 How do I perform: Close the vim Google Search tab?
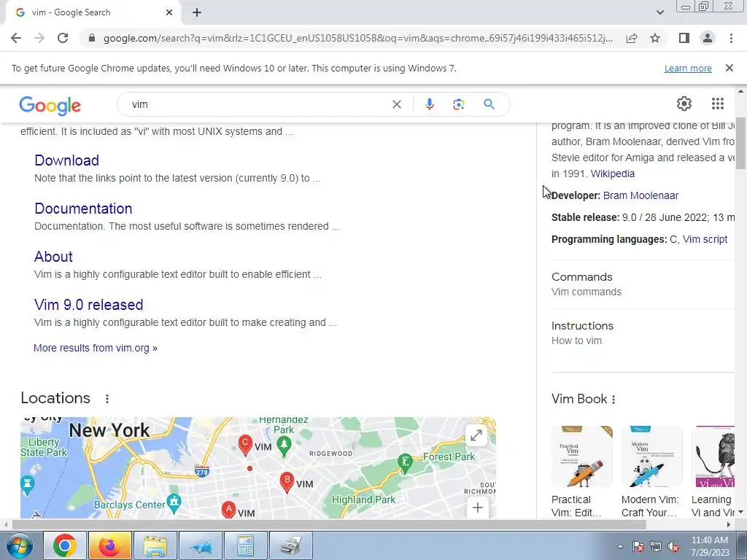[169, 13]
